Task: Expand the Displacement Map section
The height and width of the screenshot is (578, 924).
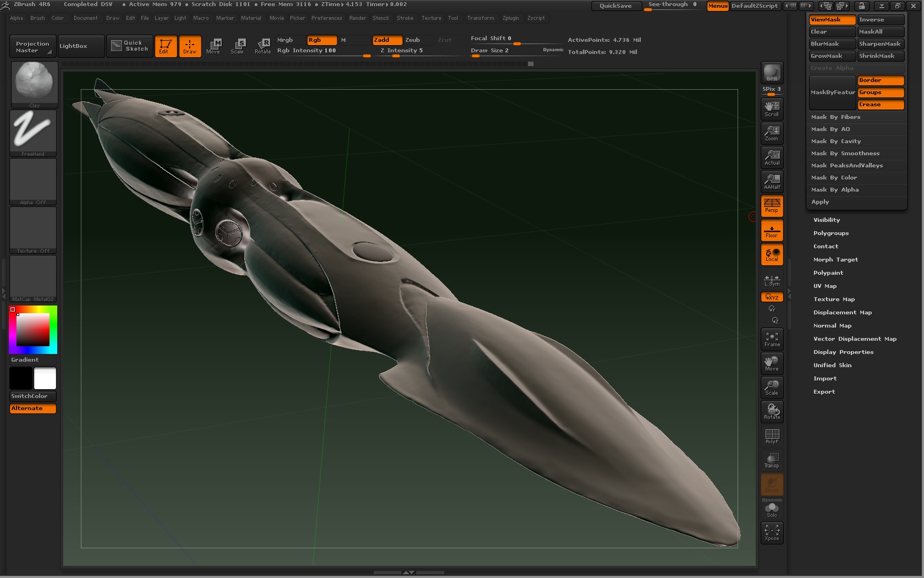Action: [x=843, y=312]
